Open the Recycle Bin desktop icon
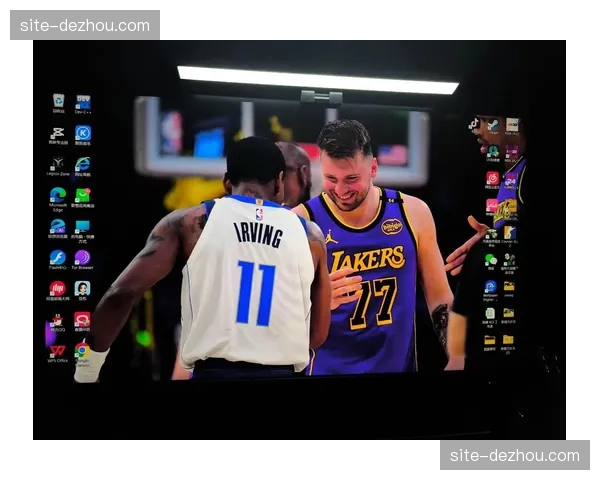This screenshot has width=600, height=480. 58,101
